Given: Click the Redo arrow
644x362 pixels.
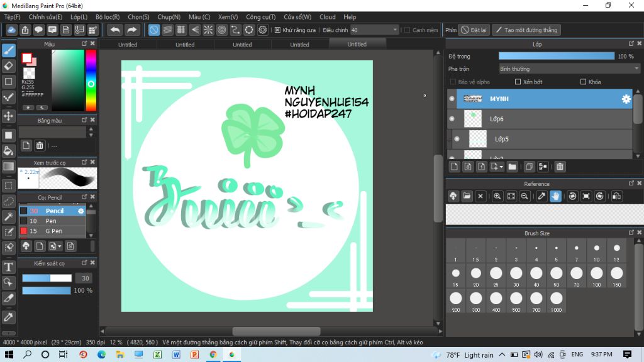Looking at the screenshot, I should [132, 30].
